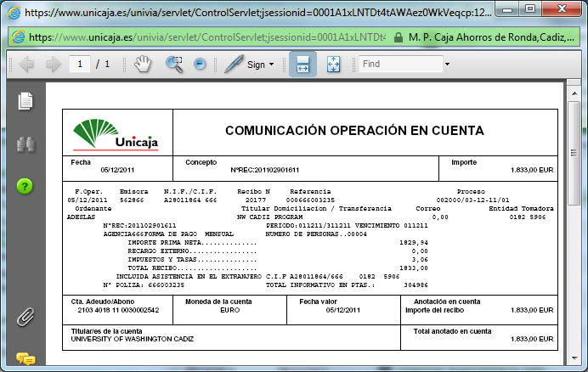Click the lock security icon in address bar
The width and height of the screenshot is (588, 372).
coord(399,37)
